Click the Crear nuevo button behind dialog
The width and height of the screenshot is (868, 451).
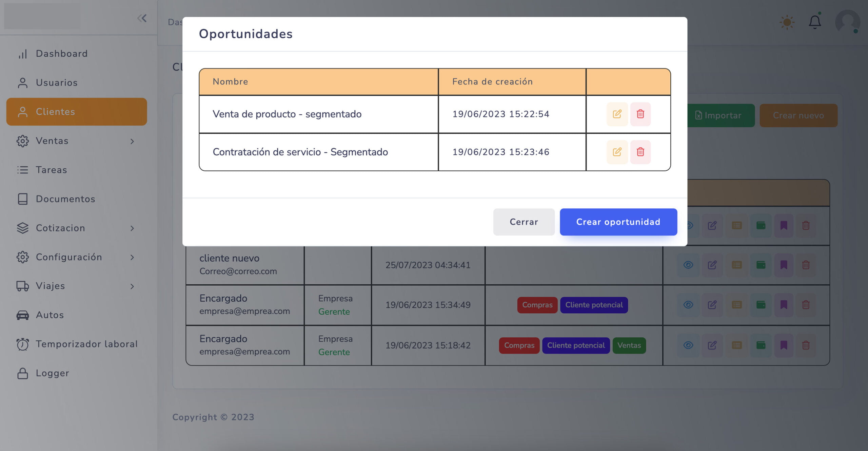coord(798,115)
